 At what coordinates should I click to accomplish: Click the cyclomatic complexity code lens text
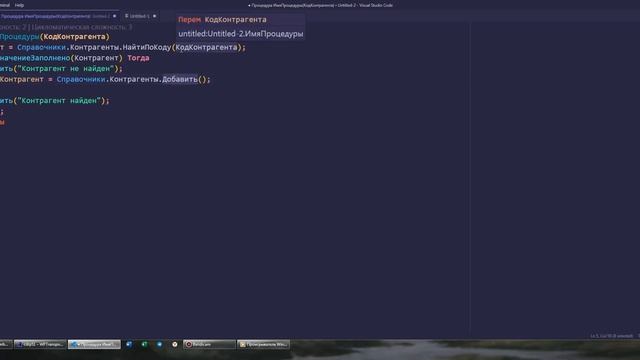coord(82,27)
